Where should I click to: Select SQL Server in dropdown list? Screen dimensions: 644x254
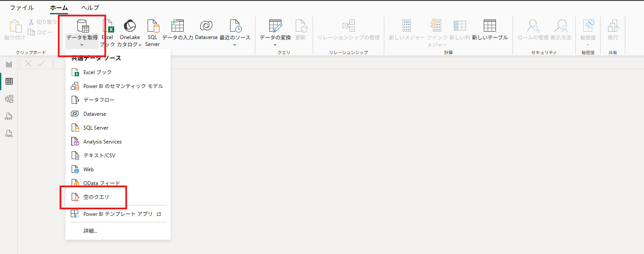118,128
